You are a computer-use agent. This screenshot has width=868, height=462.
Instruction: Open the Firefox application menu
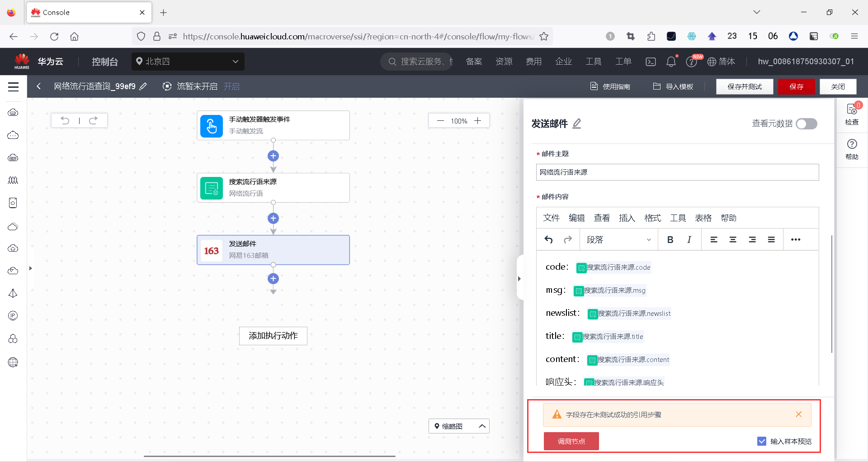coord(854,36)
